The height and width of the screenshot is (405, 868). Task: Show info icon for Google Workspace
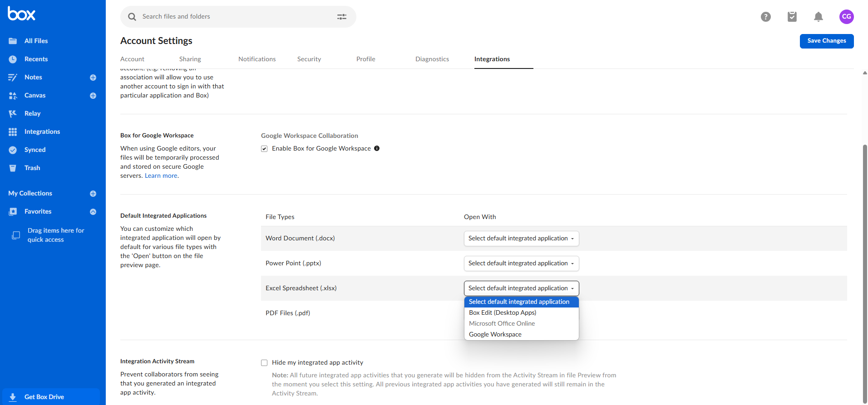tap(377, 148)
